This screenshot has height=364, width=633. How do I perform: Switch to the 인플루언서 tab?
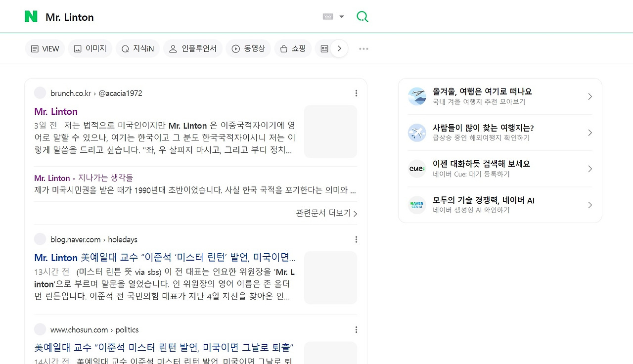click(x=193, y=48)
